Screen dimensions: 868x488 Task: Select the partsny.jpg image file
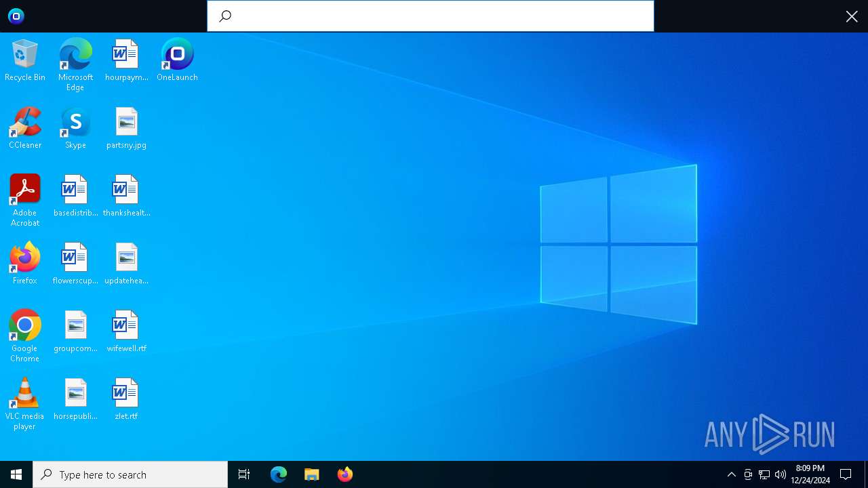click(x=126, y=127)
